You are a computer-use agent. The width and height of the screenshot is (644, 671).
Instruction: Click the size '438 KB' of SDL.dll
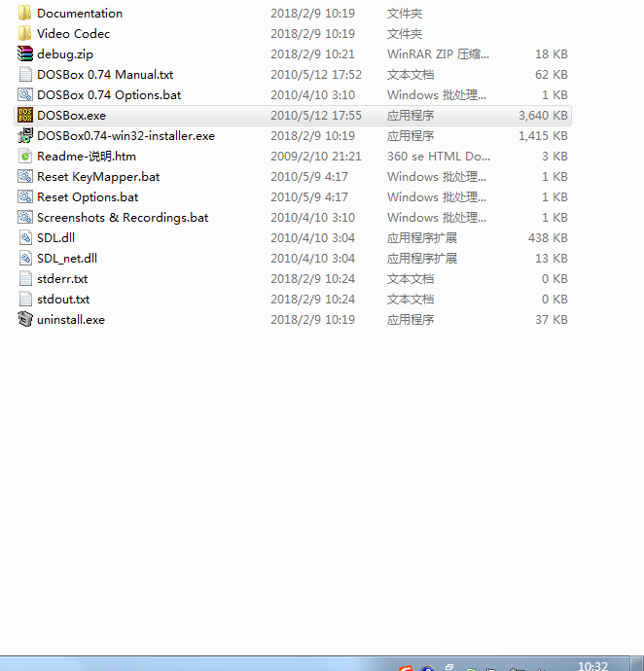548,238
